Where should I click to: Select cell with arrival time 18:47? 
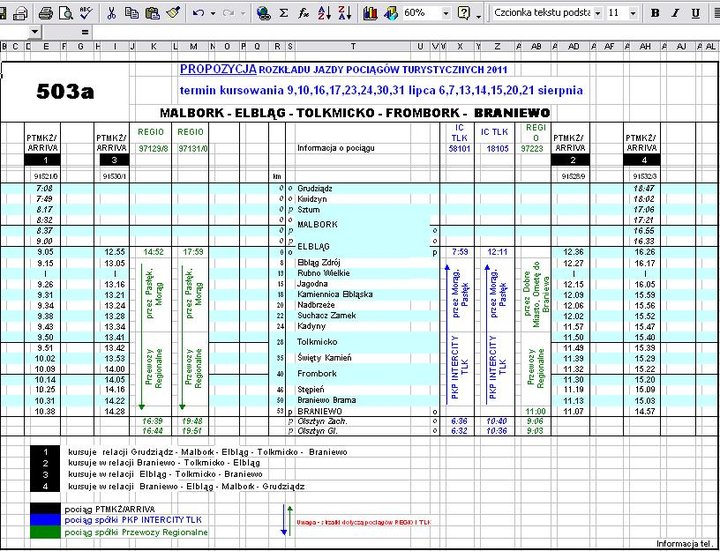[x=645, y=188]
